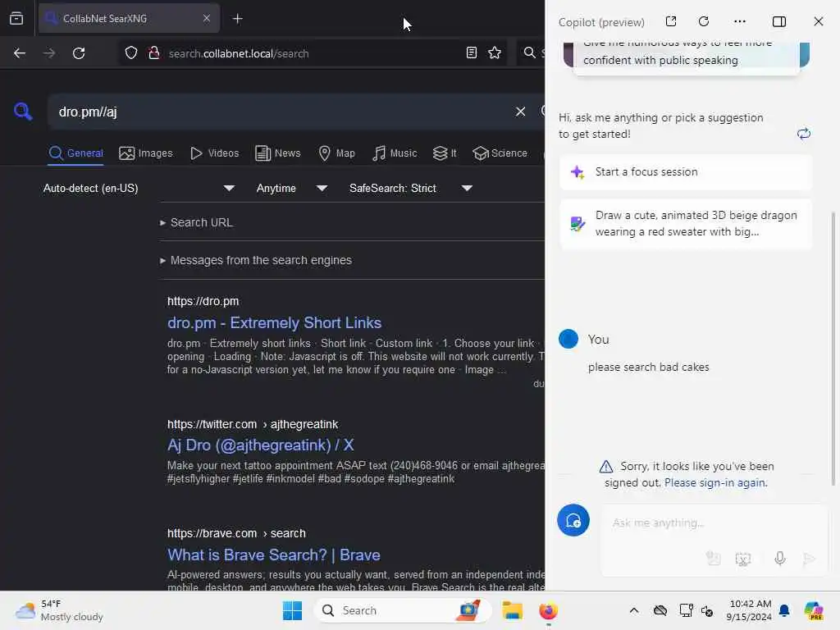The height and width of the screenshot is (630, 840).
Task: Open What is Brave Search? | Brave result
Action: 274,555
